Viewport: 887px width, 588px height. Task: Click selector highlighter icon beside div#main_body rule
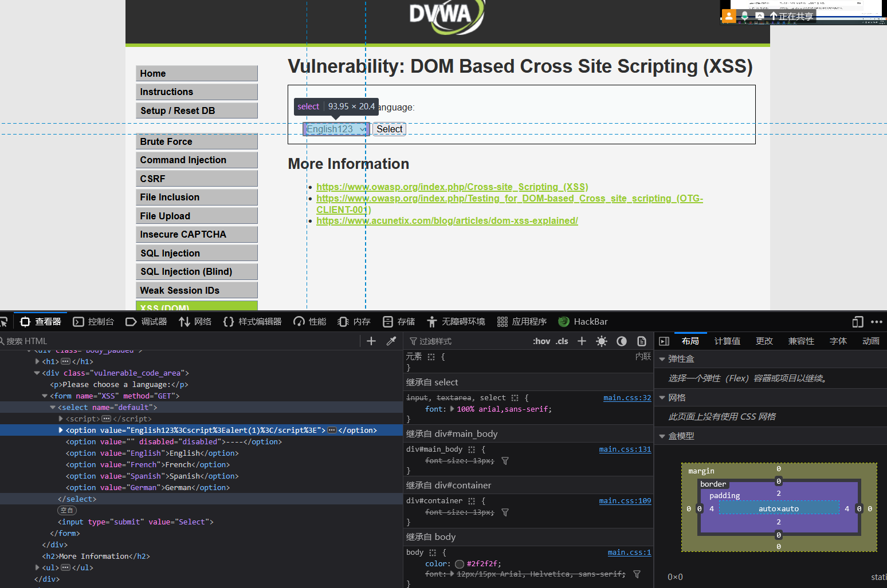(x=472, y=449)
